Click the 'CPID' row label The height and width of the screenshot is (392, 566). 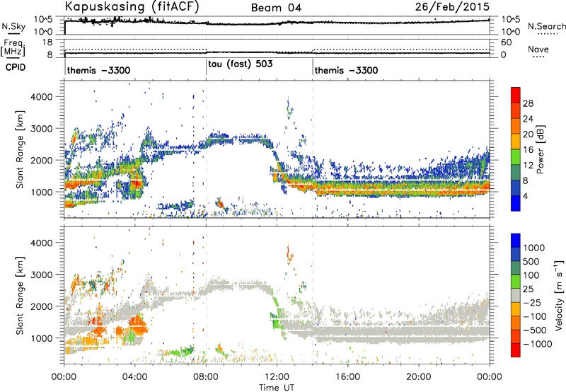[x=16, y=67]
